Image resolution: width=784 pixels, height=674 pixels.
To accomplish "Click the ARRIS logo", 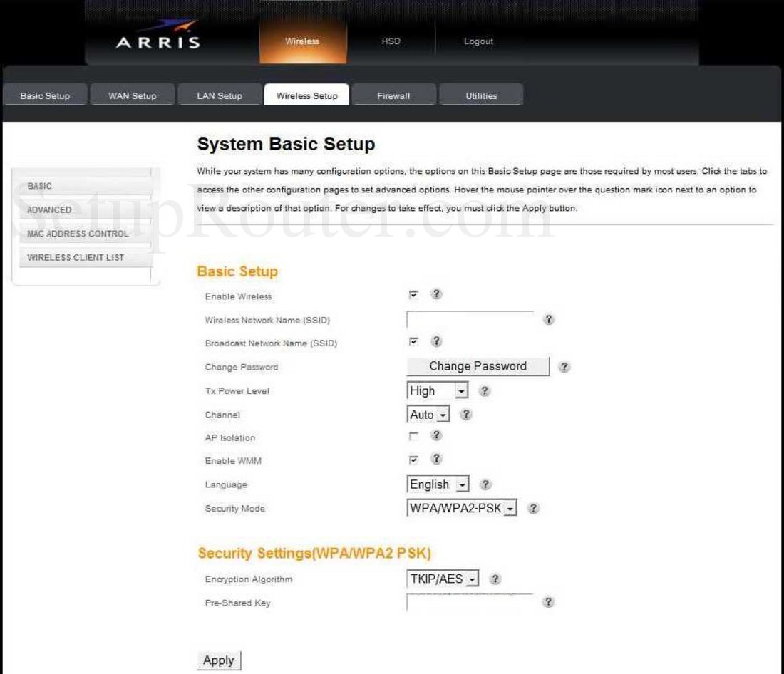I will pos(158,35).
